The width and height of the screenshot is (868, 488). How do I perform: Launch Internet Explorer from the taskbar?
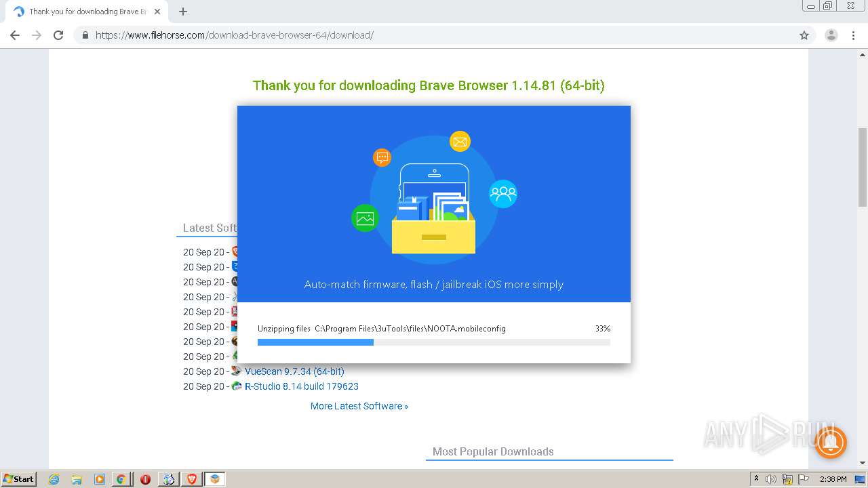(54, 479)
